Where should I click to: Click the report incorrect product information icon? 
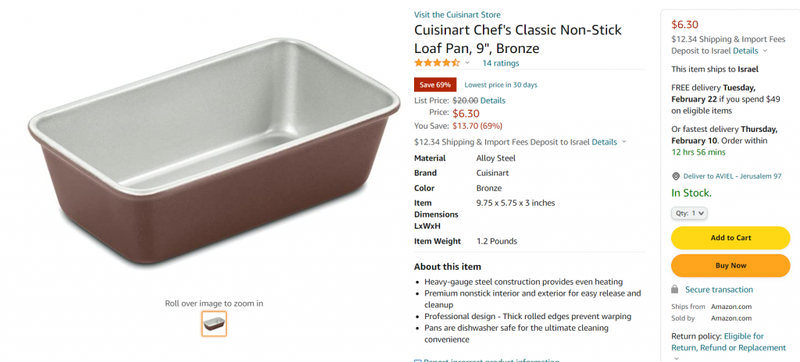[417, 360]
